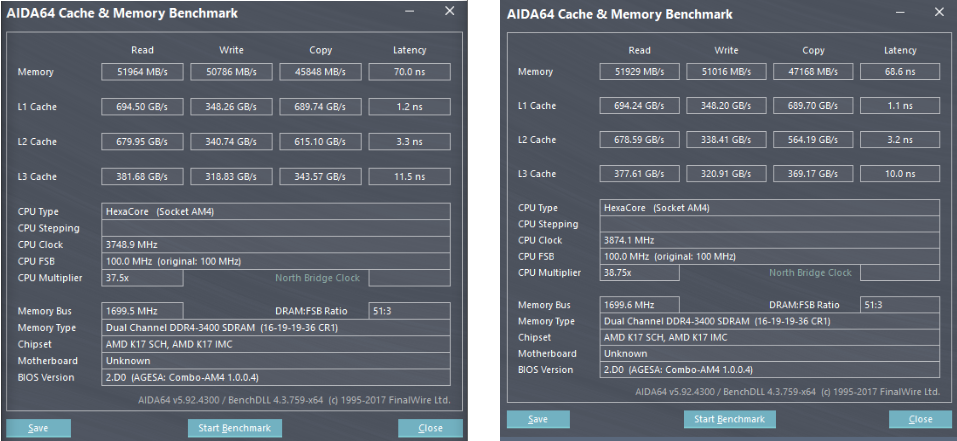Minimize the left AIDA64 window
Screen dimensions: 957x441
point(412,12)
